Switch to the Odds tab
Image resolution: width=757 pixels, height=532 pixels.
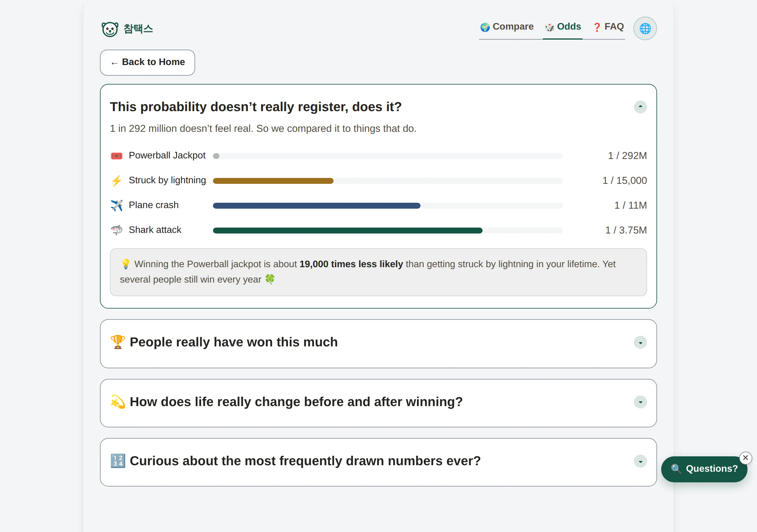tap(562, 27)
